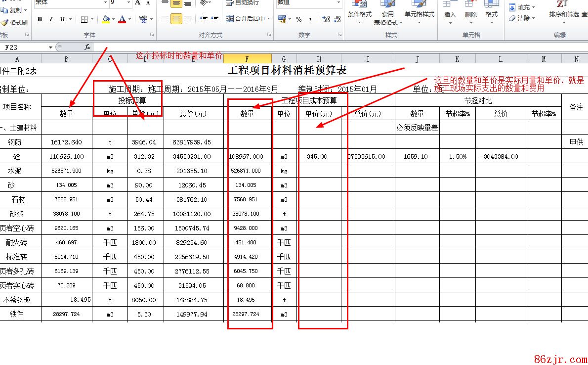Click the 自动换行 wrap text button
Viewport: 588px width, 365px height.
[x=242, y=2]
